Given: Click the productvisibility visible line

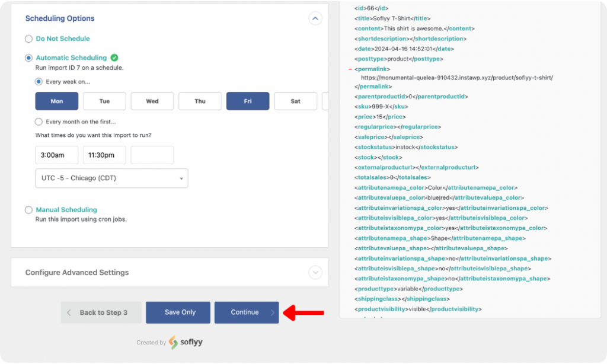Looking at the screenshot, I should 418,309.
